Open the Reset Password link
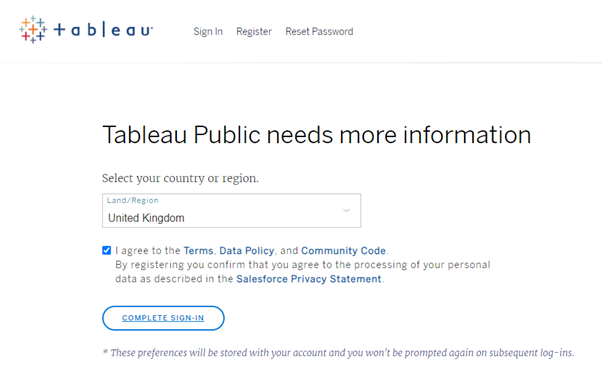602x383 pixels. [319, 31]
